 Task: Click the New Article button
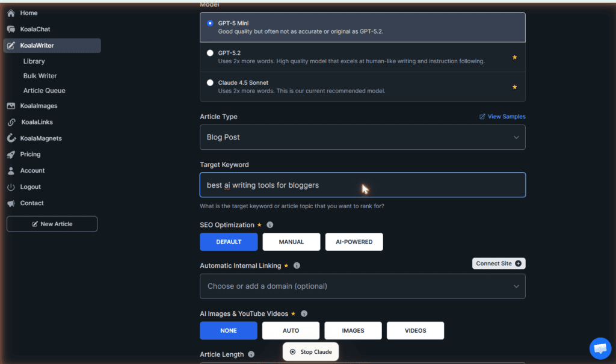tap(52, 224)
